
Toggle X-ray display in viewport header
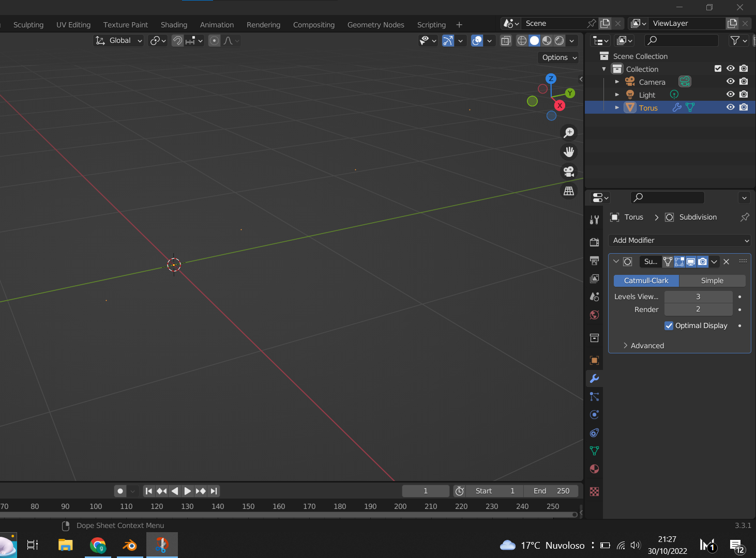(506, 40)
